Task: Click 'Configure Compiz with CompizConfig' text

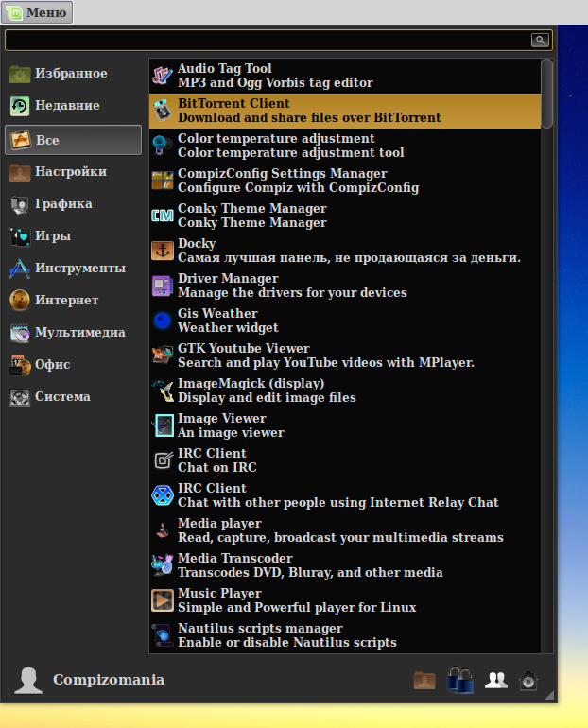Action: (299, 187)
